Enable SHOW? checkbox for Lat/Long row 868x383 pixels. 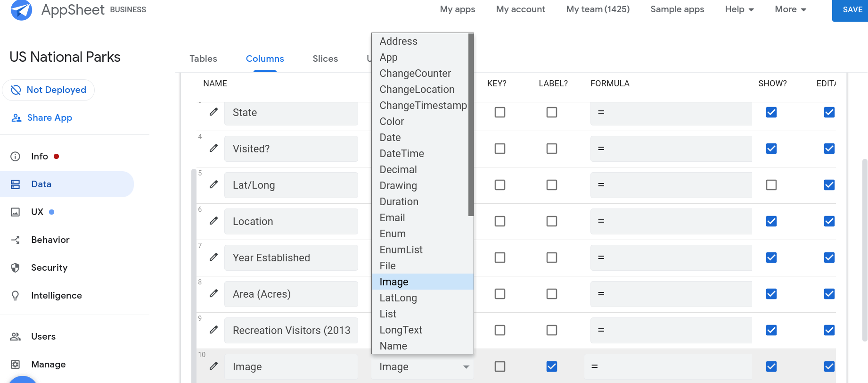tap(771, 185)
